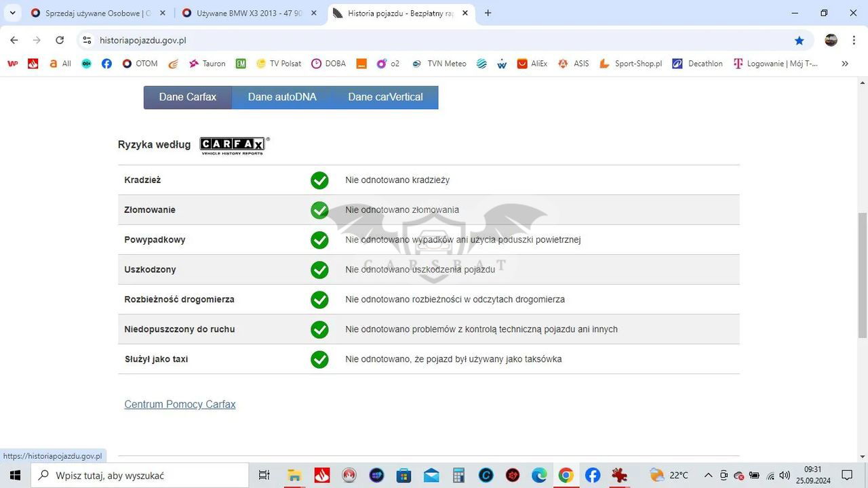Open the Centrum Pomocy Carfax link
Screen dimensions: 868x488
click(180, 404)
